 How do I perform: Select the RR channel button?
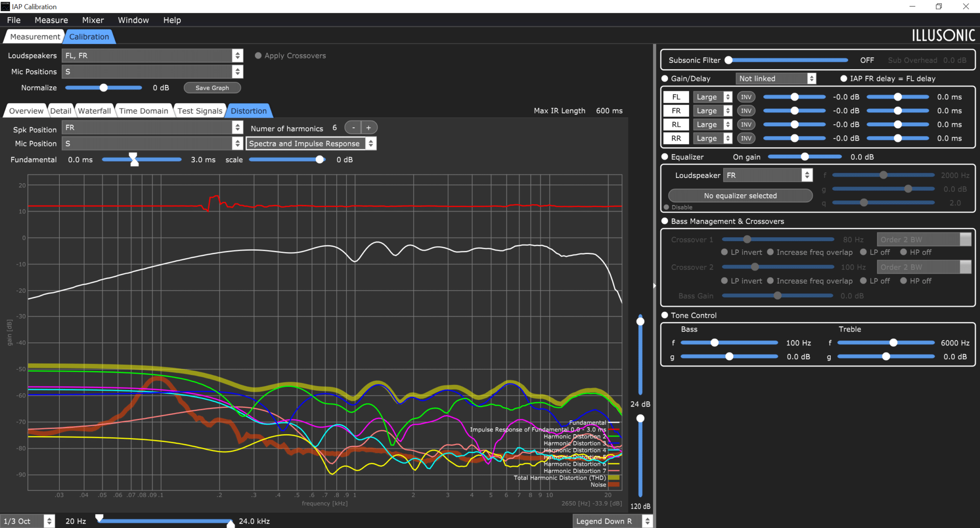coord(676,139)
